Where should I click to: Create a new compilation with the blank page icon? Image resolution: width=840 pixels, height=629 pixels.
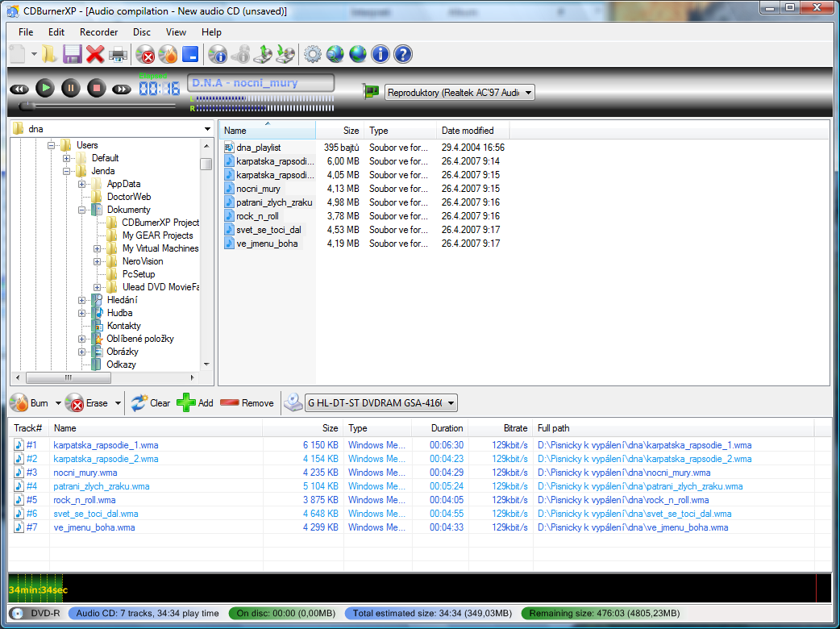[x=17, y=54]
